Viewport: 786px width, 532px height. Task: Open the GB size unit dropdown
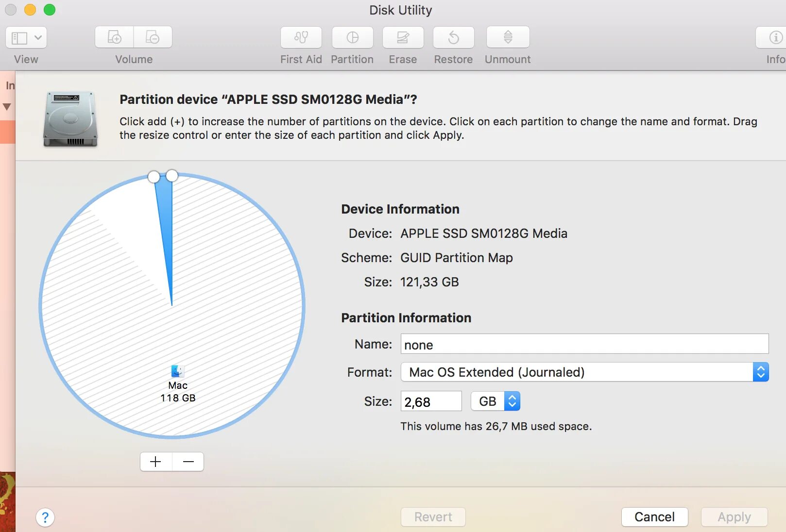click(496, 401)
